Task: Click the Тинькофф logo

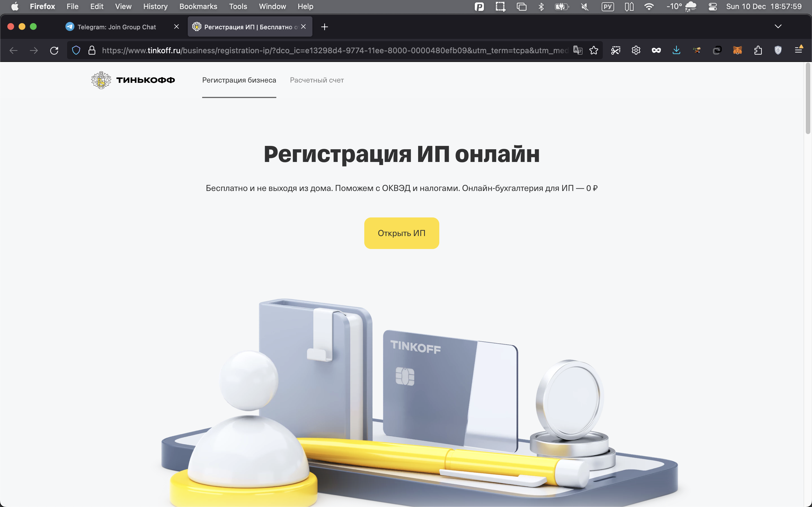Action: [133, 80]
